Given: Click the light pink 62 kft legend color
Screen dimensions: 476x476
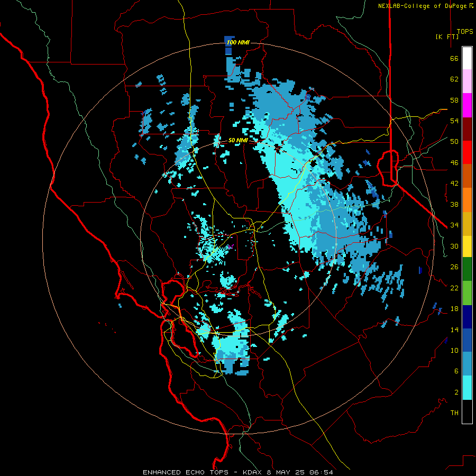Looking at the screenshot, I should pyautogui.click(x=467, y=81).
